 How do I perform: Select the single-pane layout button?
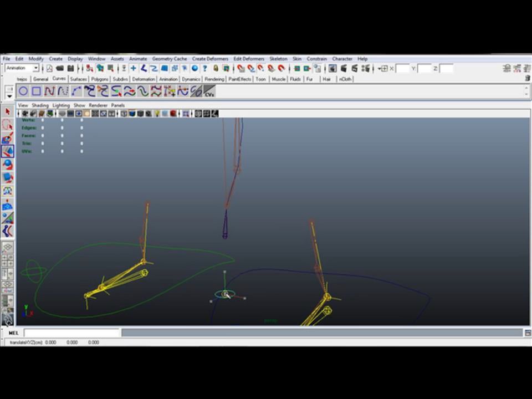point(7,247)
